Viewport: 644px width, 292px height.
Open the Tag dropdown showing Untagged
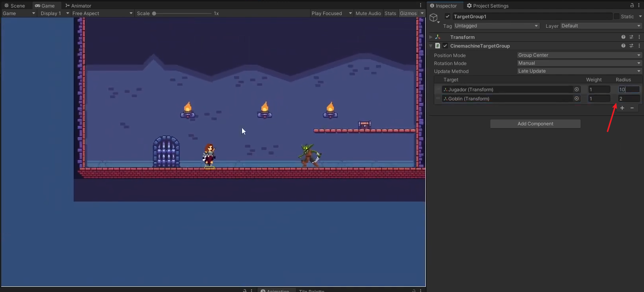tap(497, 26)
